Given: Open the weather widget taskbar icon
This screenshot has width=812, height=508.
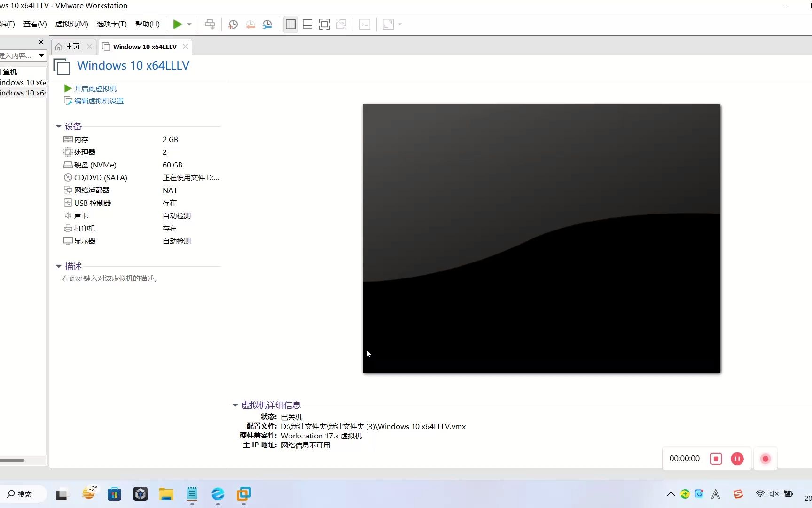Looking at the screenshot, I should click(89, 493).
